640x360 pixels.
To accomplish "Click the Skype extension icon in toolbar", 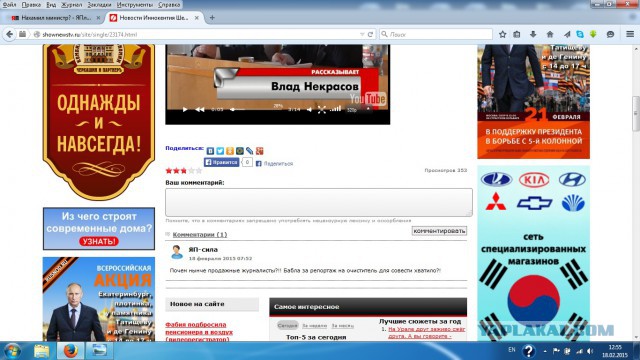I will pos(580,34).
